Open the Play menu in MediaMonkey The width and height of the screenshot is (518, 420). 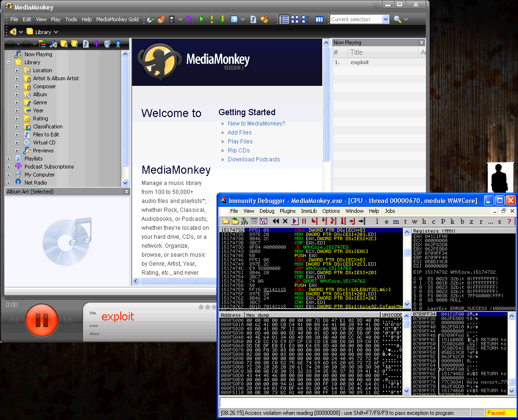pyautogui.click(x=56, y=19)
